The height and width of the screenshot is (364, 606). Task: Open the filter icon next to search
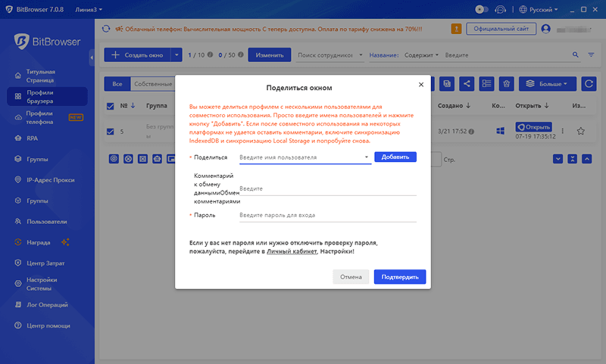pyautogui.click(x=592, y=55)
